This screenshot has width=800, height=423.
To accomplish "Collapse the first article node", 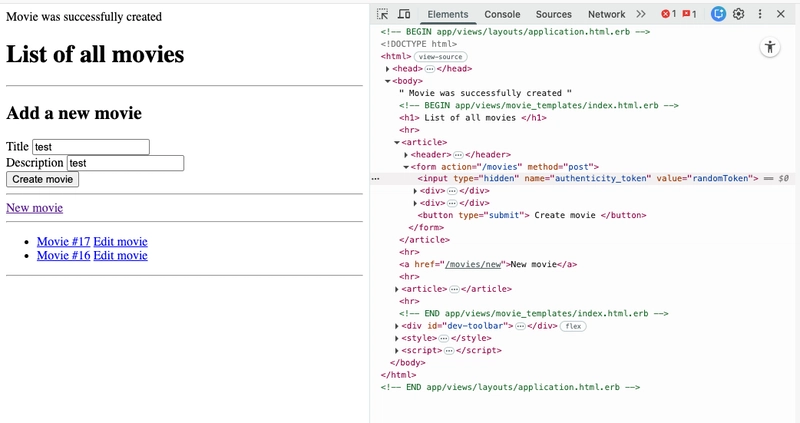I will tap(397, 142).
